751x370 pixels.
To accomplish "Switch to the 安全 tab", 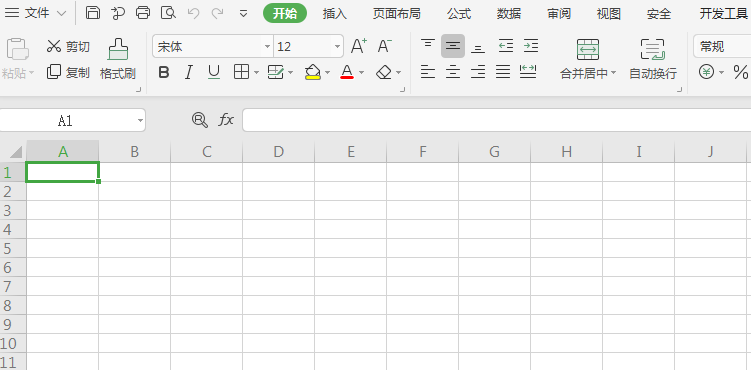I will (659, 14).
